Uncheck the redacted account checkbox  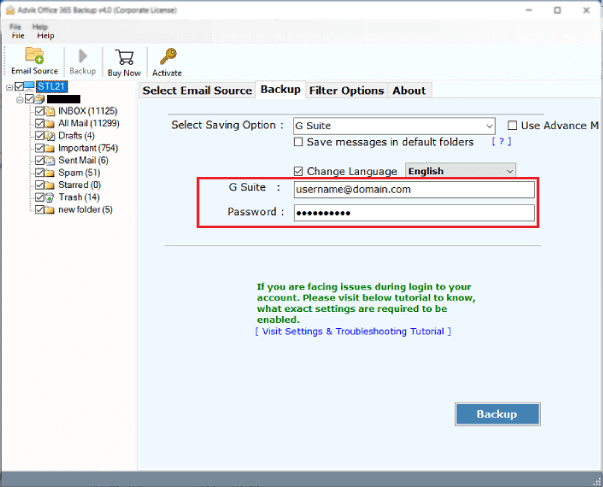(x=30, y=99)
